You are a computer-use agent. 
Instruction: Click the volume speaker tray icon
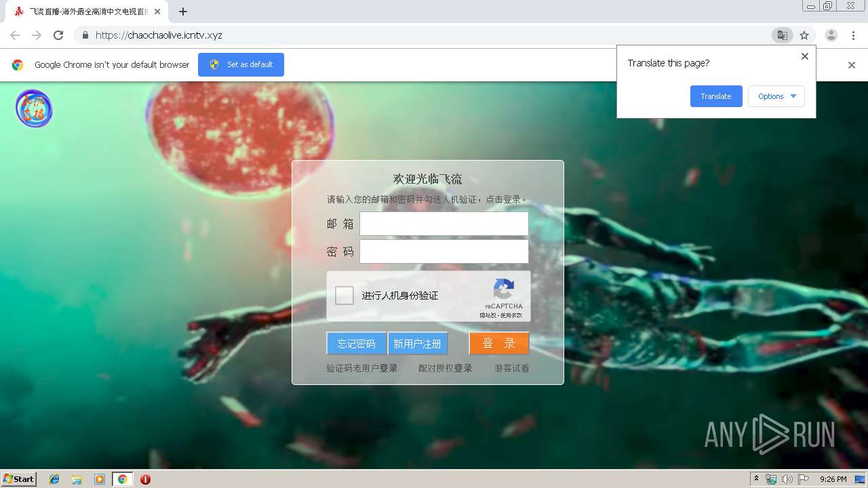[x=787, y=479]
